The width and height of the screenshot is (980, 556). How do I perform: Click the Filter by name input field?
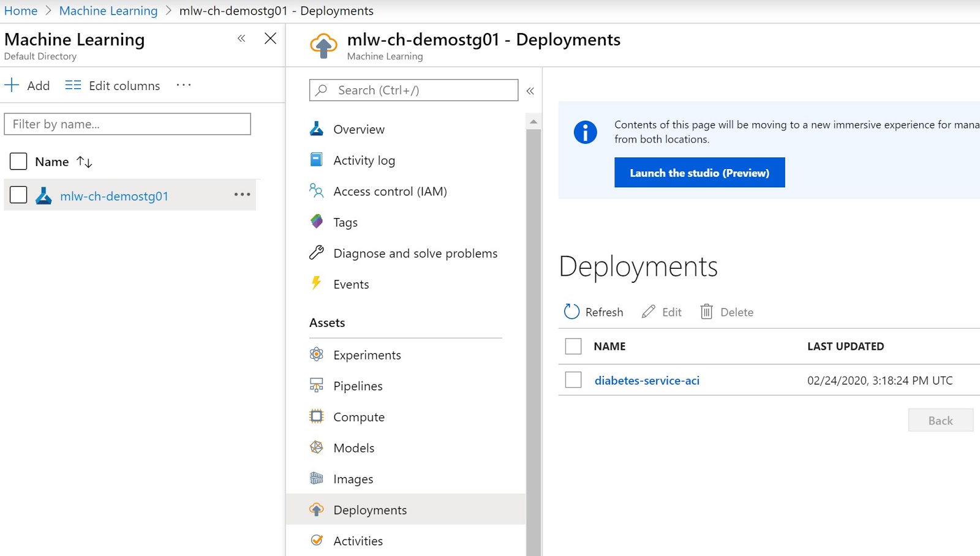127,124
